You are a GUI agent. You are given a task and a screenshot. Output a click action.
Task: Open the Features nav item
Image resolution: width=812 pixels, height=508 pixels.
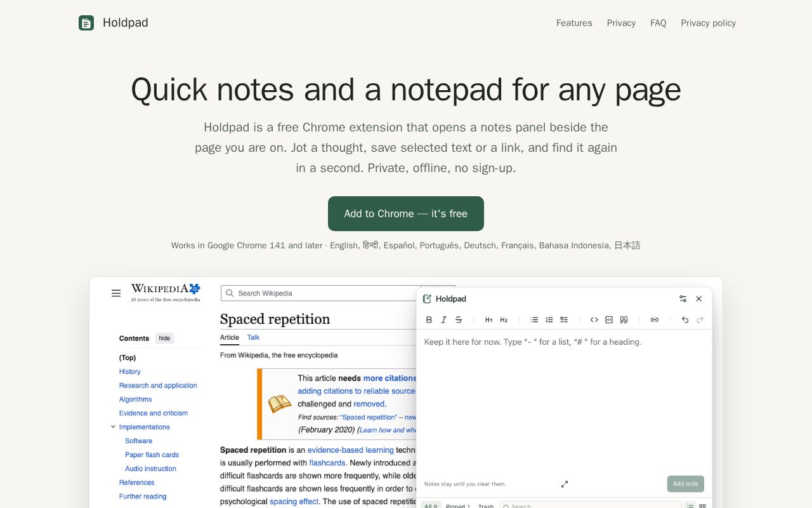574,23
